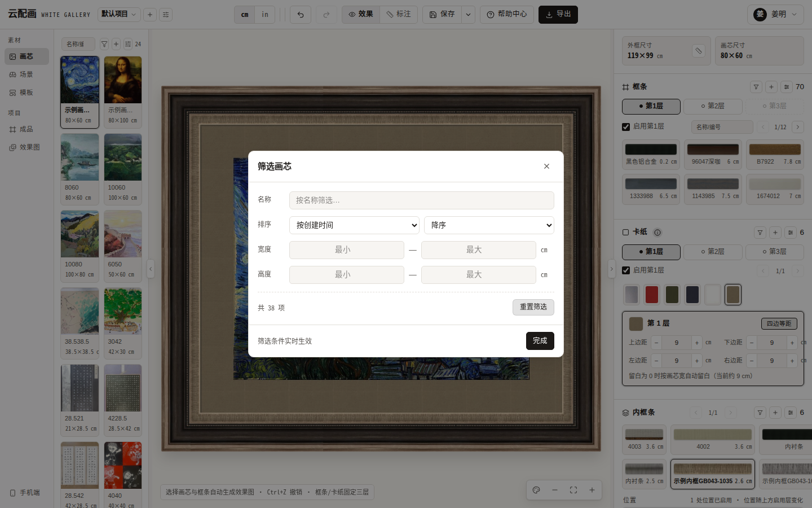Select 场景 in the sidebar

point(27,75)
